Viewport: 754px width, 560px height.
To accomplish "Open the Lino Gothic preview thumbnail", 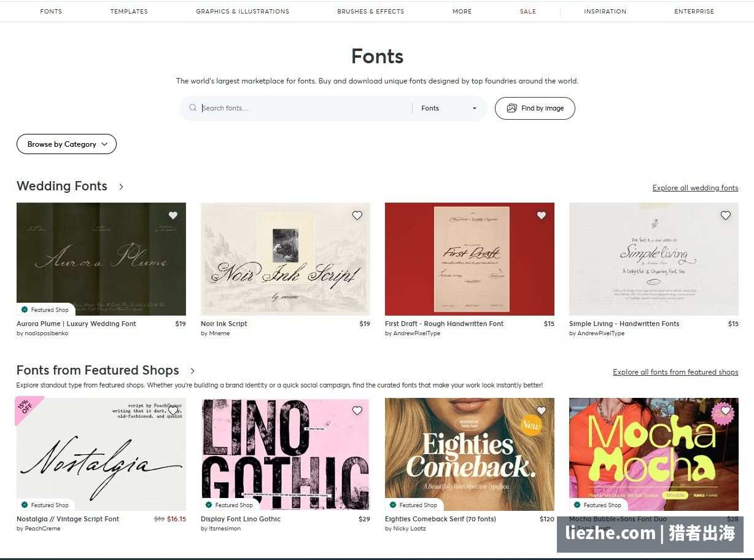I will click(x=286, y=454).
